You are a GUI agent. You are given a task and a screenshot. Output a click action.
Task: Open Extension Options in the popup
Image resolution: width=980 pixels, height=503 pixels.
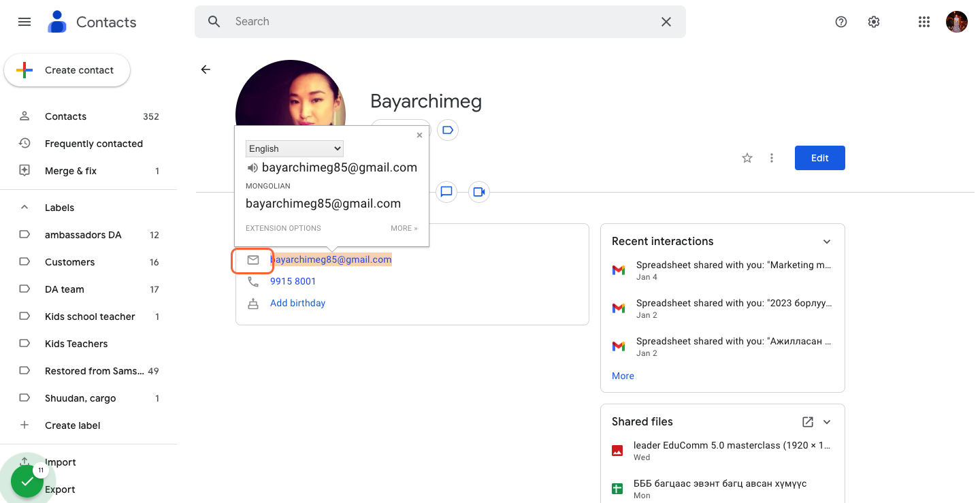(x=283, y=229)
